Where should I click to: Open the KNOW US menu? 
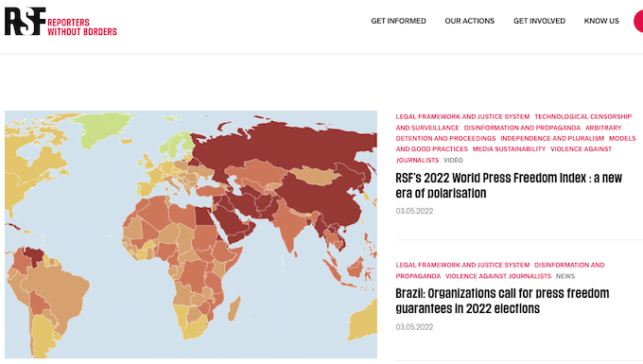click(601, 21)
